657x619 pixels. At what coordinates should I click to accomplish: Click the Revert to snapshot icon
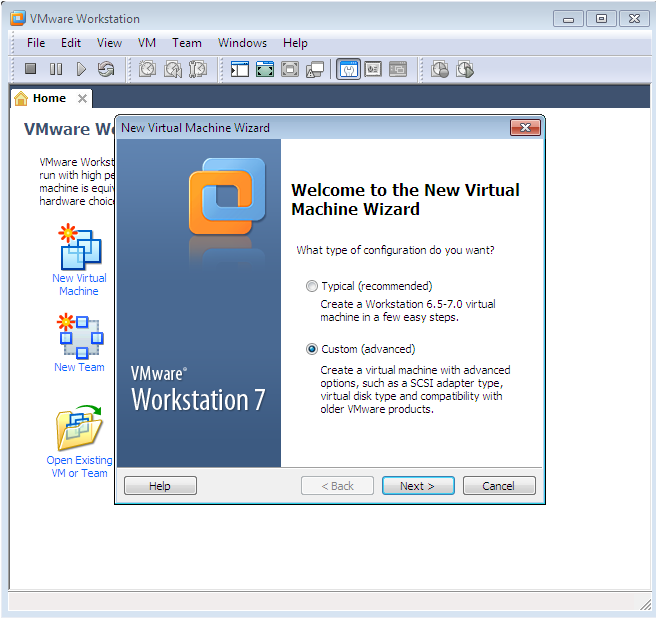(173, 69)
